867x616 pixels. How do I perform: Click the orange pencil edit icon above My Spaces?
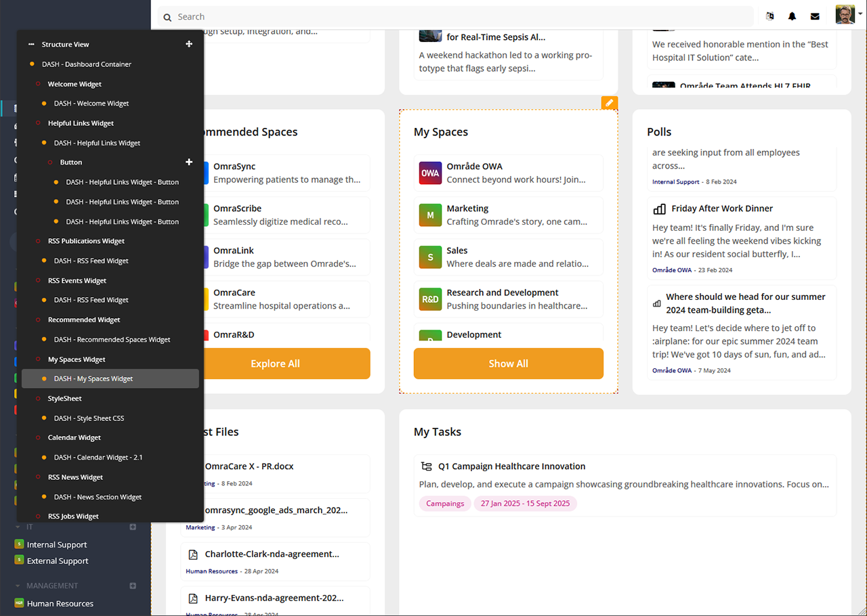pyautogui.click(x=609, y=103)
